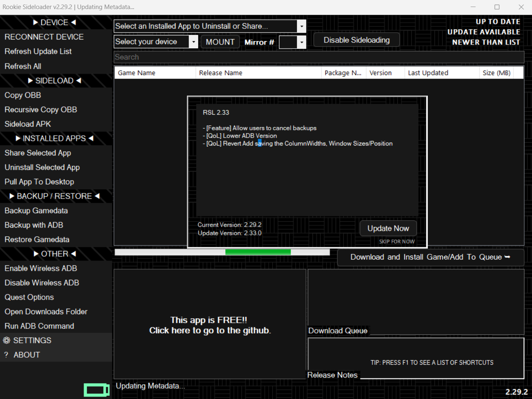Viewport: 532px width, 399px height.
Task: Open the installed app uninstall/share dropdown
Action: 301,26
